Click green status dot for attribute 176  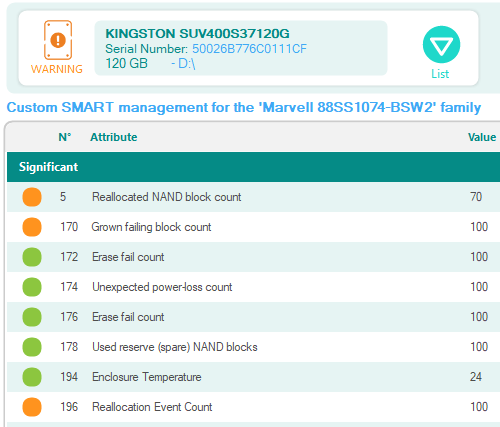pos(32,317)
